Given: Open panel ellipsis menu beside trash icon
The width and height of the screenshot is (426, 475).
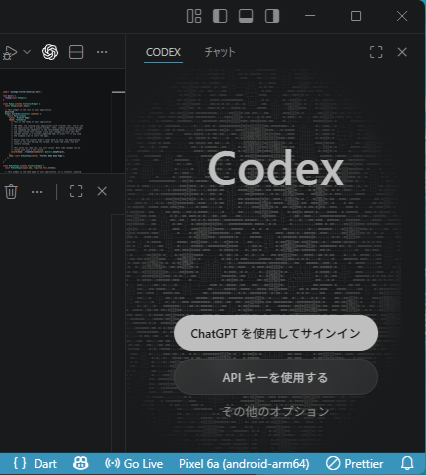Looking at the screenshot, I should 37,192.
